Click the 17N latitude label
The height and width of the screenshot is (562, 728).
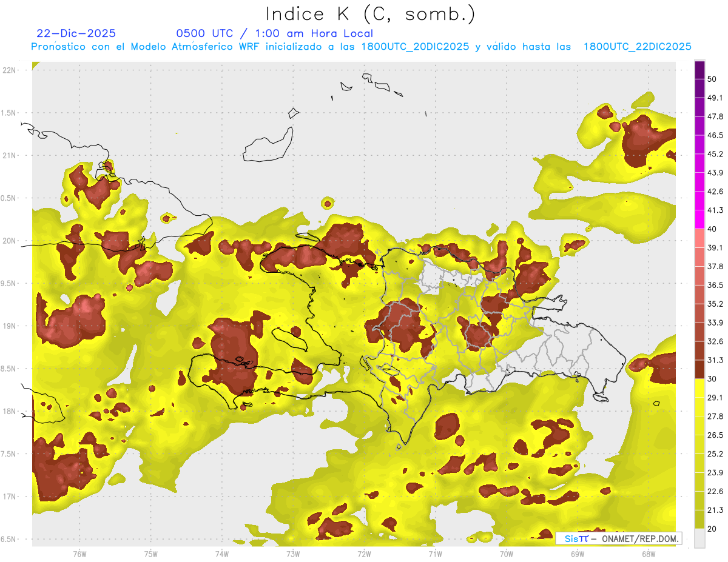coord(10,497)
